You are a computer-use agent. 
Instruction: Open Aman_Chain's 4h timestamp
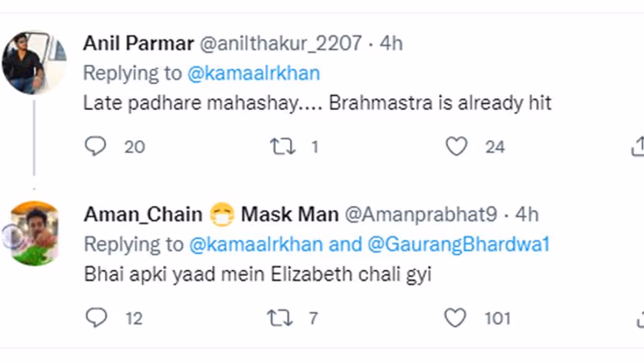(526, 215)
